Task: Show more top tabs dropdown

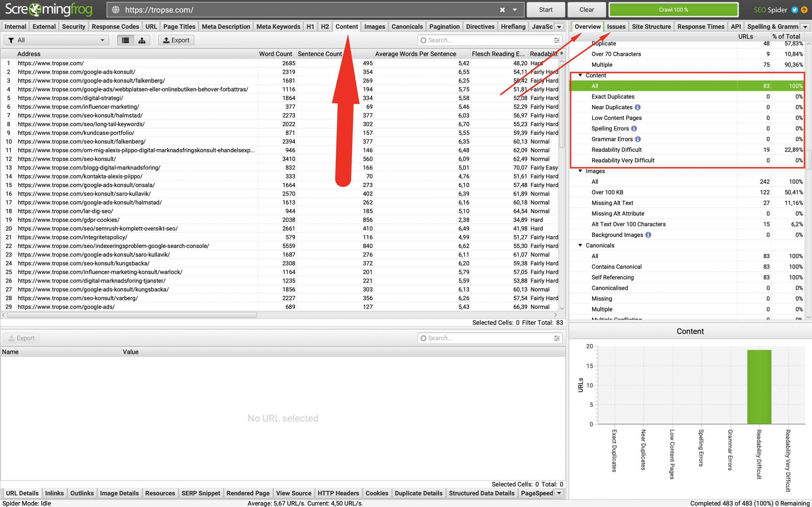Action: (559, 27)
